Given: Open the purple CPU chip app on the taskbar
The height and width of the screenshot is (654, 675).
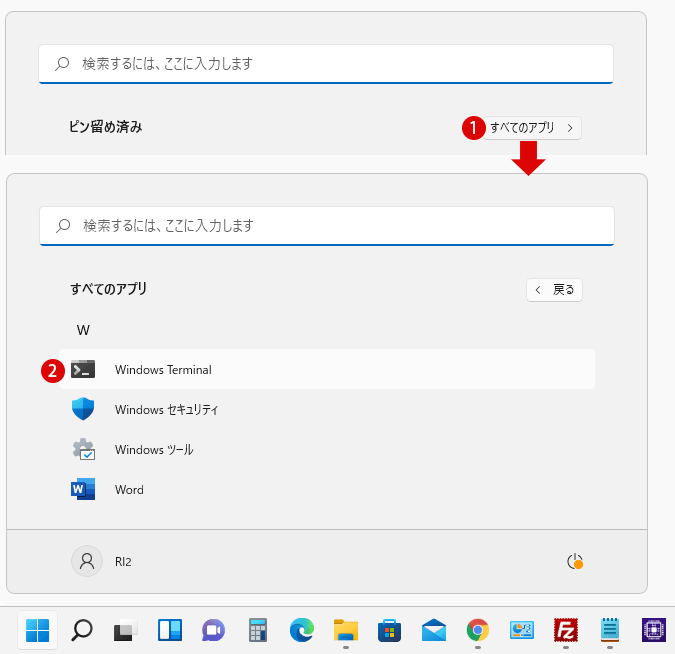Looking at the screenshot, I should pos(654,630).
